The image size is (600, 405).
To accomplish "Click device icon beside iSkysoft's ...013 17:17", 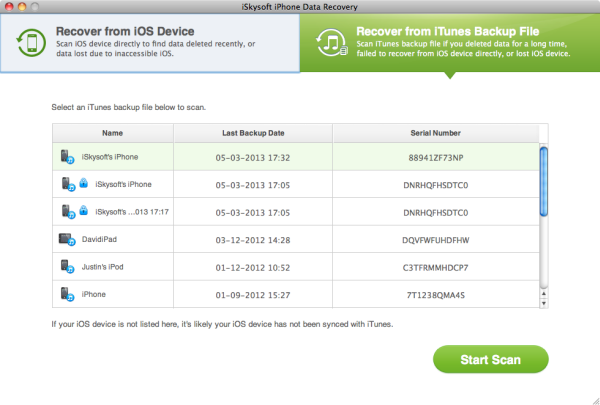I will (68, 212).
